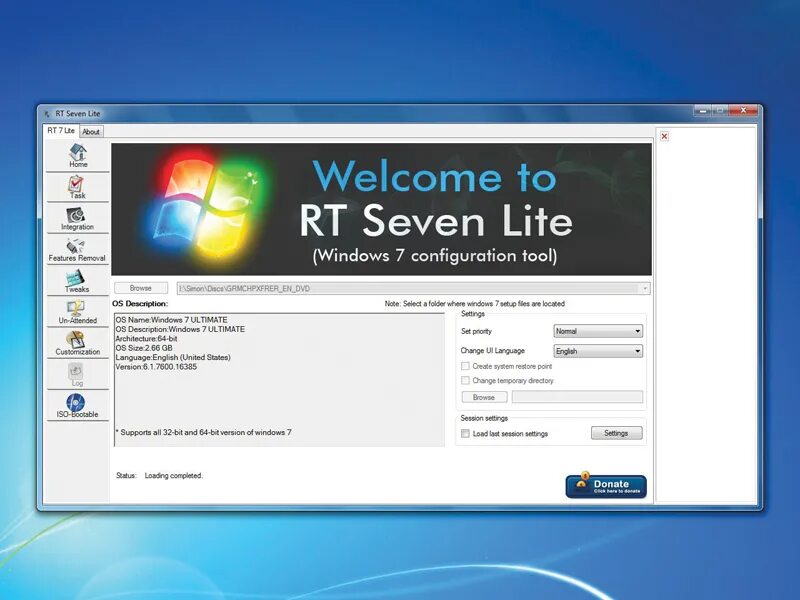Viewport: 800px width, 600px height.
Task: Select the 'OS Name:Windows 7 ULTIMATE' line
Action: [171, 320]
